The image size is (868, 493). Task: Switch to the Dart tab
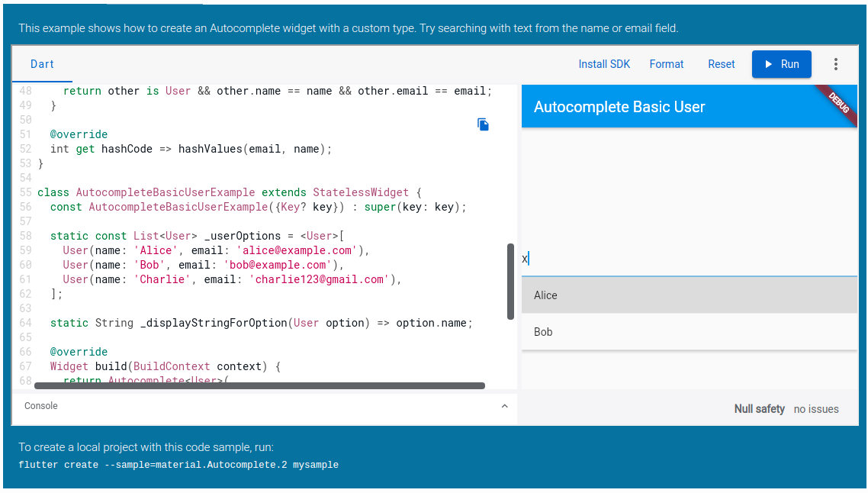[42, 64]
